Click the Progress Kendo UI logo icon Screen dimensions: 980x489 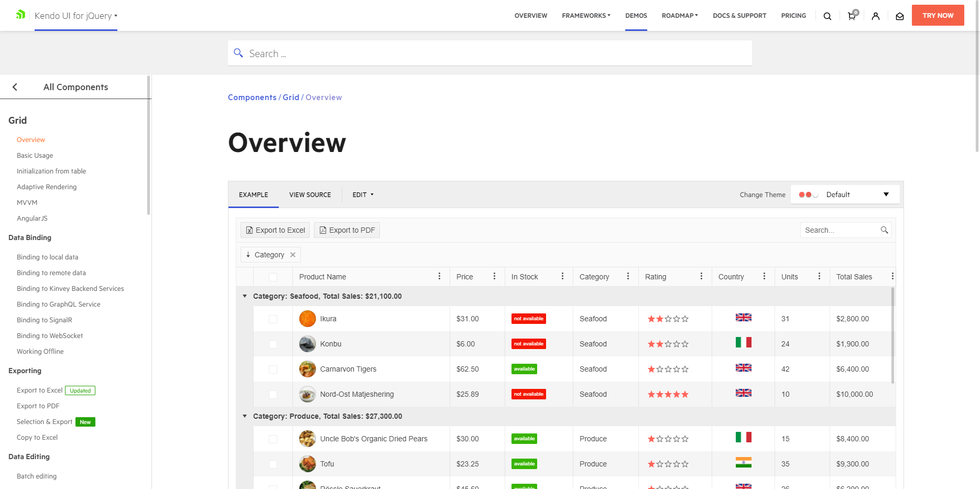[x=20, y=15]
